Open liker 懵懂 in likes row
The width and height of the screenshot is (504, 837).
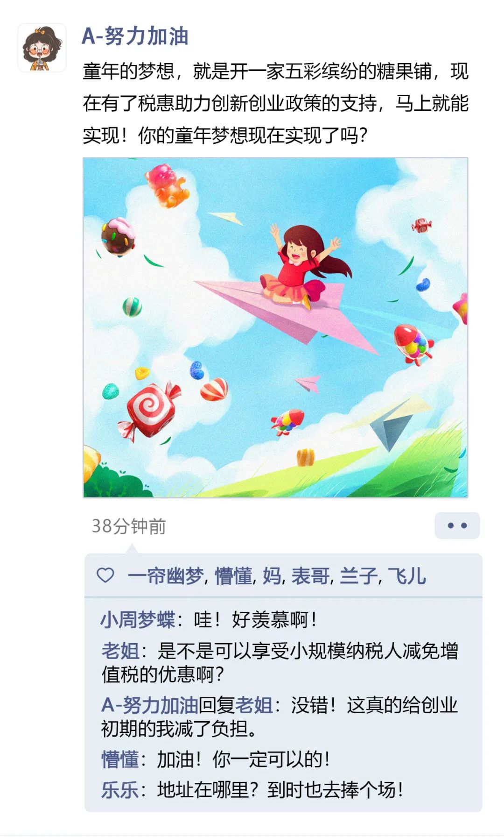coord(233,575)
